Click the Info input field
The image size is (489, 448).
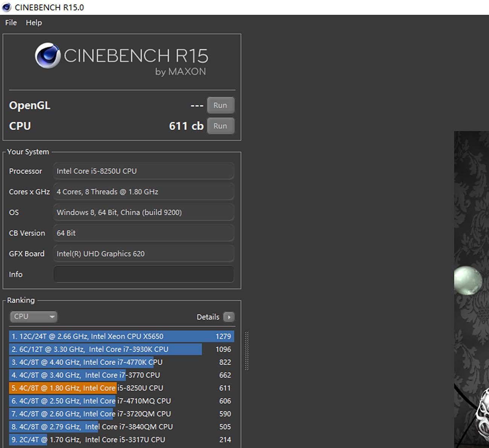coord(144,274)
